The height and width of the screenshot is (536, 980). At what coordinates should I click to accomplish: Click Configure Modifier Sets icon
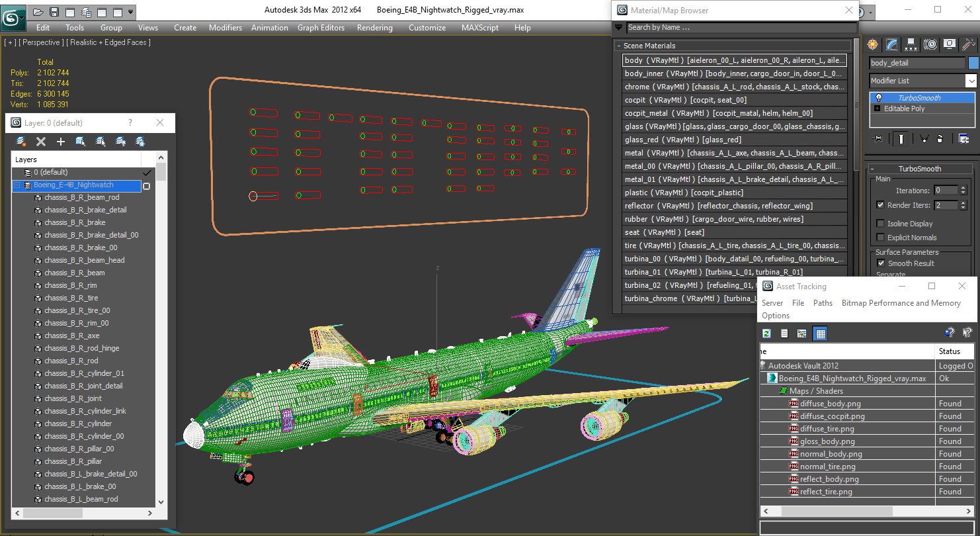point(963,138)
